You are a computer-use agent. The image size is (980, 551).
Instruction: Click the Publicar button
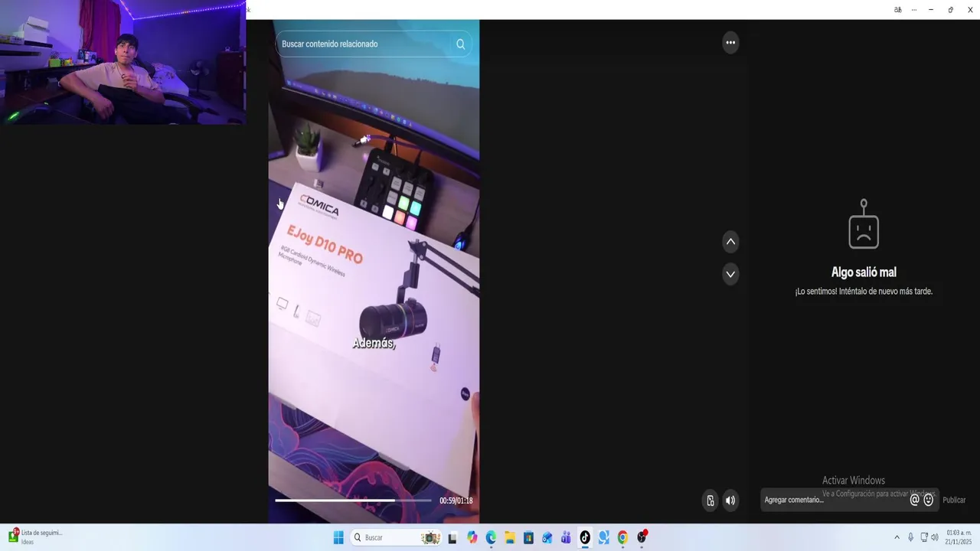[x=954, y=500]
